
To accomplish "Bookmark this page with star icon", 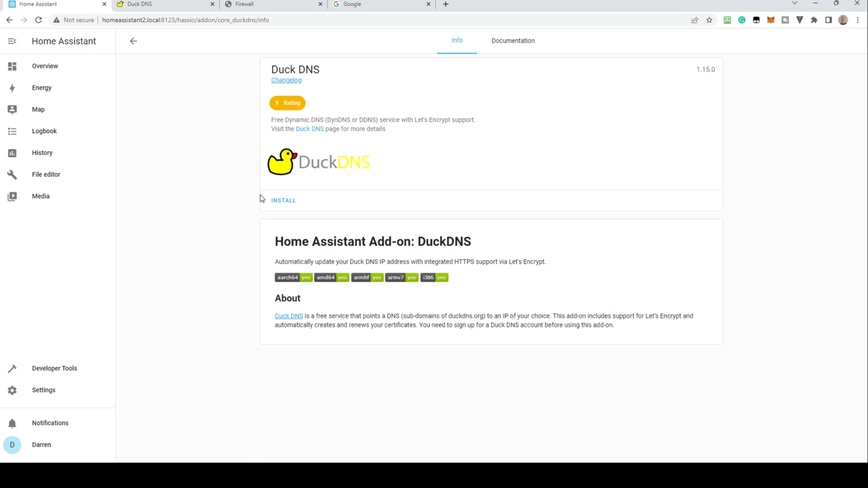I will [x=709, y=20].
